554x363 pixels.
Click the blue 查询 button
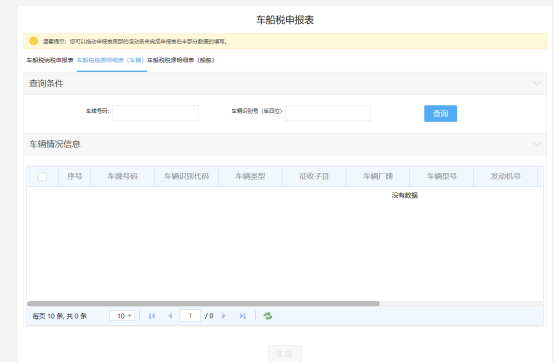pyautogui.click(x=441, y=113)
